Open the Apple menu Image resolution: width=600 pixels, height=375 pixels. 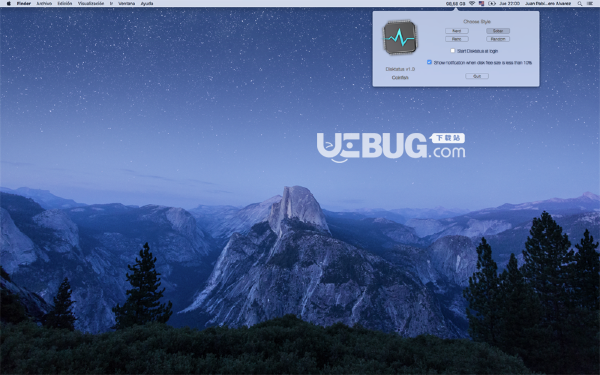point(8,3)
